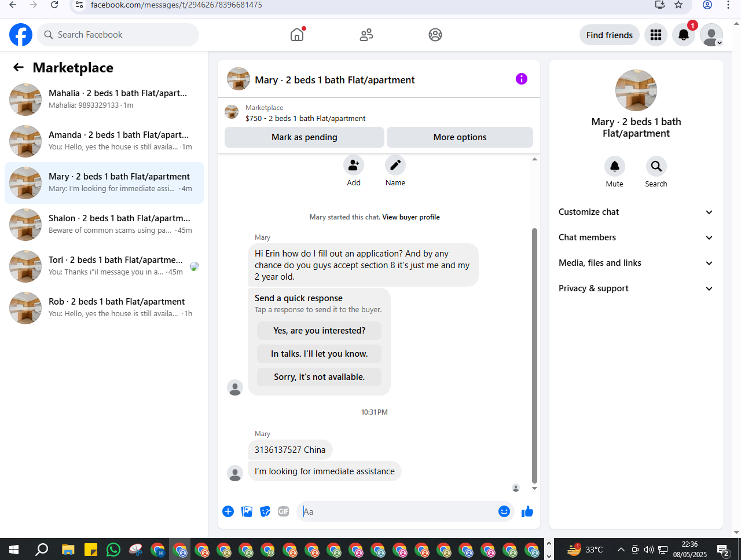
Task: Open More options menu for listing
Action: (460, 137)
